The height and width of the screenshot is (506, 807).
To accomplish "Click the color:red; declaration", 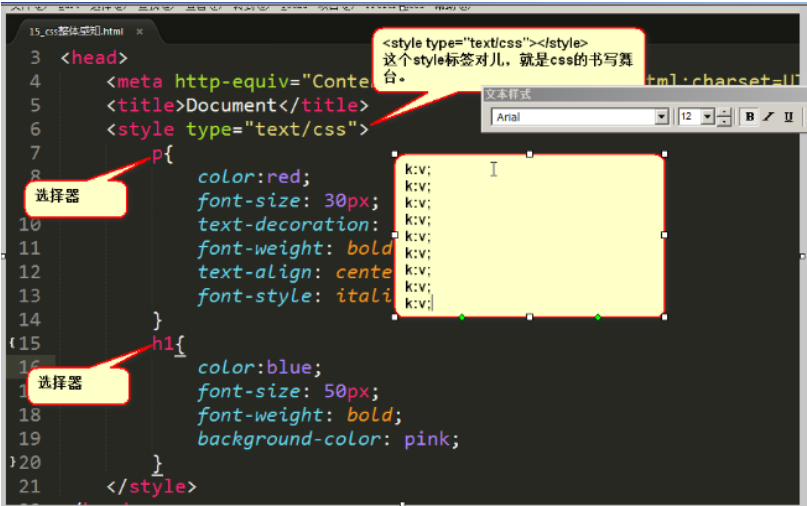I will pos(254,177).
